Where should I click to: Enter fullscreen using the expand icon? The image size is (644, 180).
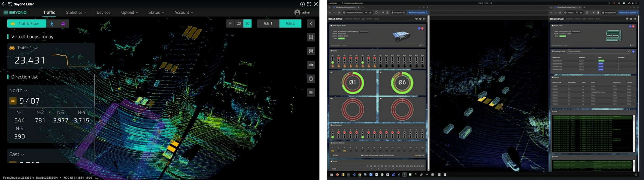(309, 4)
